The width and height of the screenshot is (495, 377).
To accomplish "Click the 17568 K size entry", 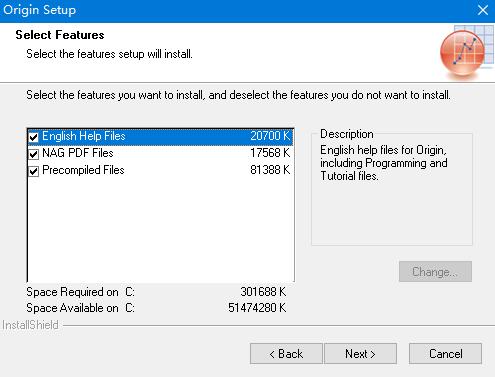I will coord(270,153).
